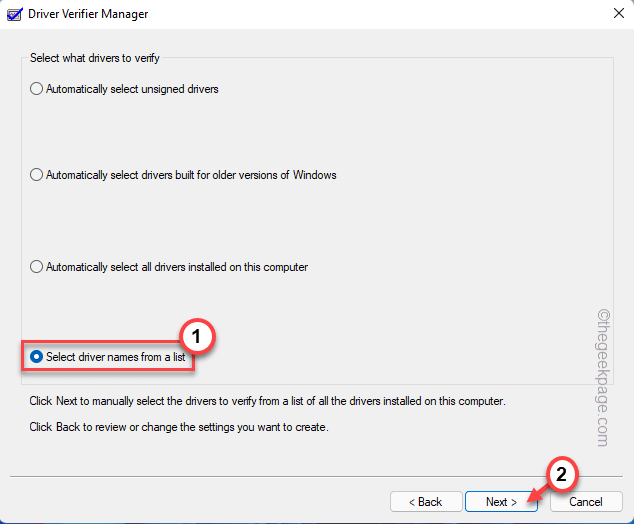Click the 'built for older versions of Windows' label text
This screenshot has height=524, width=634.
click(x=191, y=175)
